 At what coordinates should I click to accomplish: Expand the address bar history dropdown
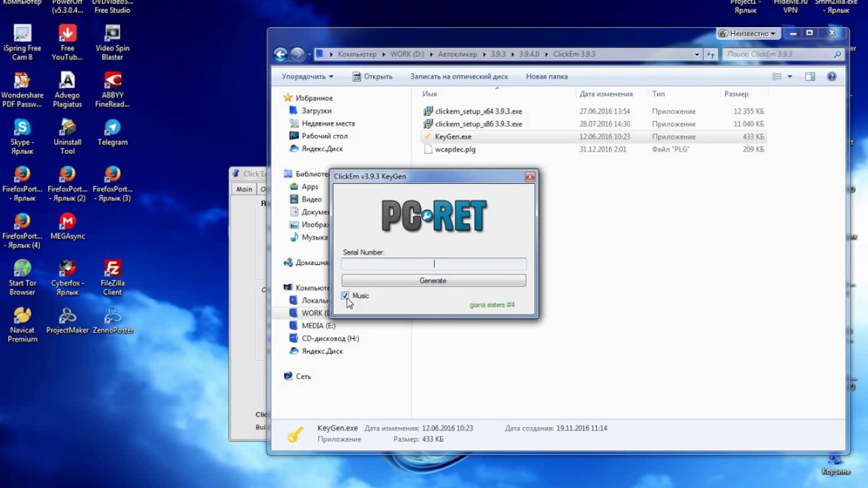tap(696, 54)
